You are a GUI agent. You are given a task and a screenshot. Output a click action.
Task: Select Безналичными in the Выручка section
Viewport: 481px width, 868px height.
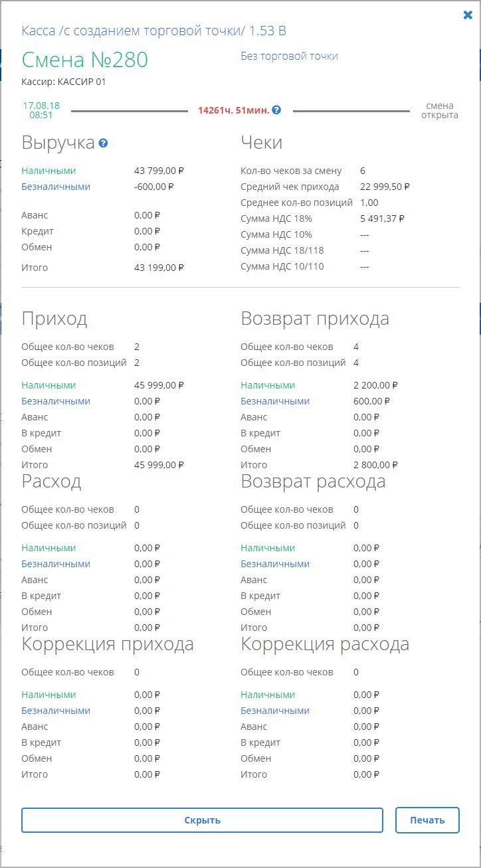click(x=56, y=187)
